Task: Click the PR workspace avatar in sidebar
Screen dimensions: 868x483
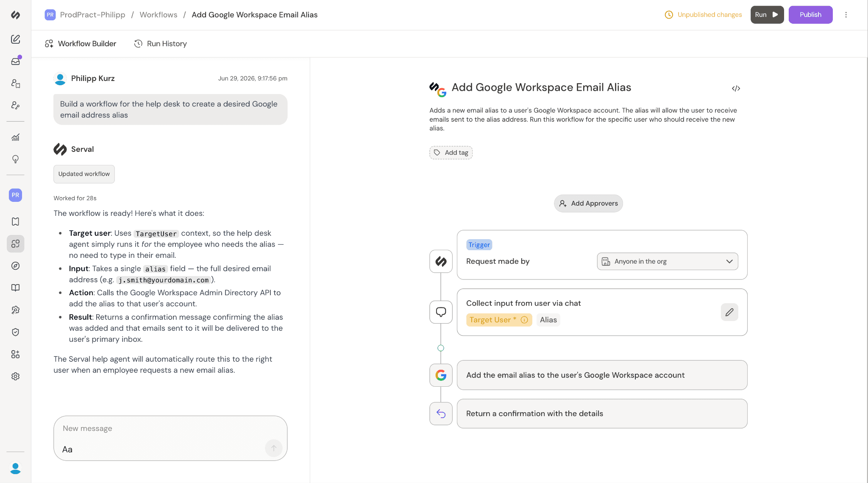Action: (x=15, y=195)
